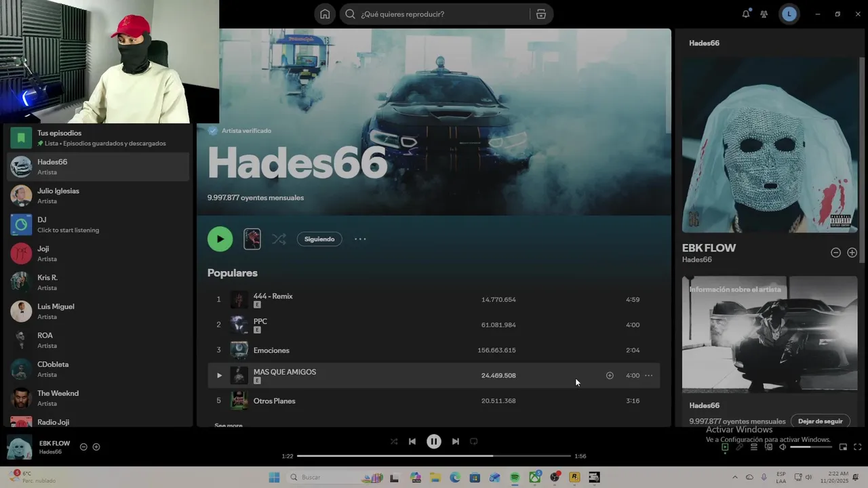The width and height of the screenshot is (868, 488).
Task: Play the MAS QUE AMIGOS row
Action: [219, 375]
